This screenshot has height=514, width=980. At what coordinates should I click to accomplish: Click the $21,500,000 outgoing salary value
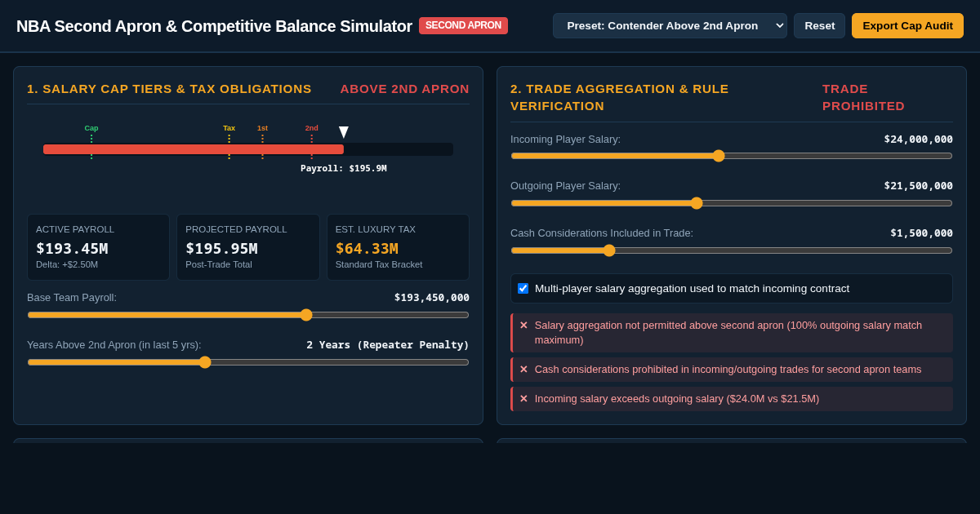(918, 186)
